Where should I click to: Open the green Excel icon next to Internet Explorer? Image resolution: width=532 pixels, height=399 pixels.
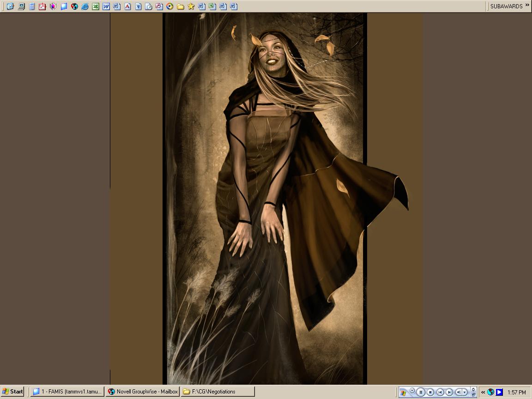pyautogui.click(x=96, y=6)
